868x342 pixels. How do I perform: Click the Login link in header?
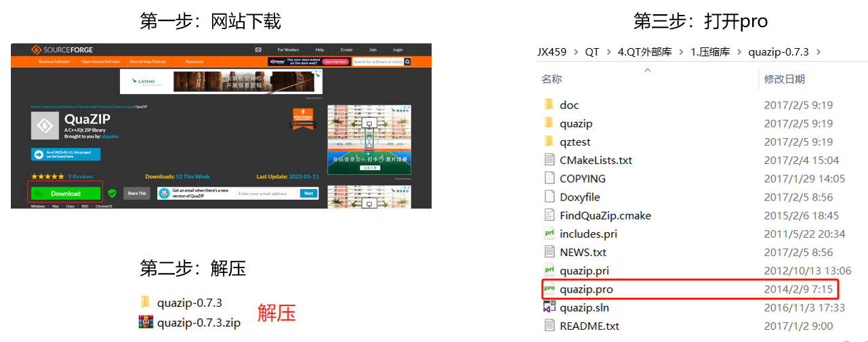[x=398, y=49]
